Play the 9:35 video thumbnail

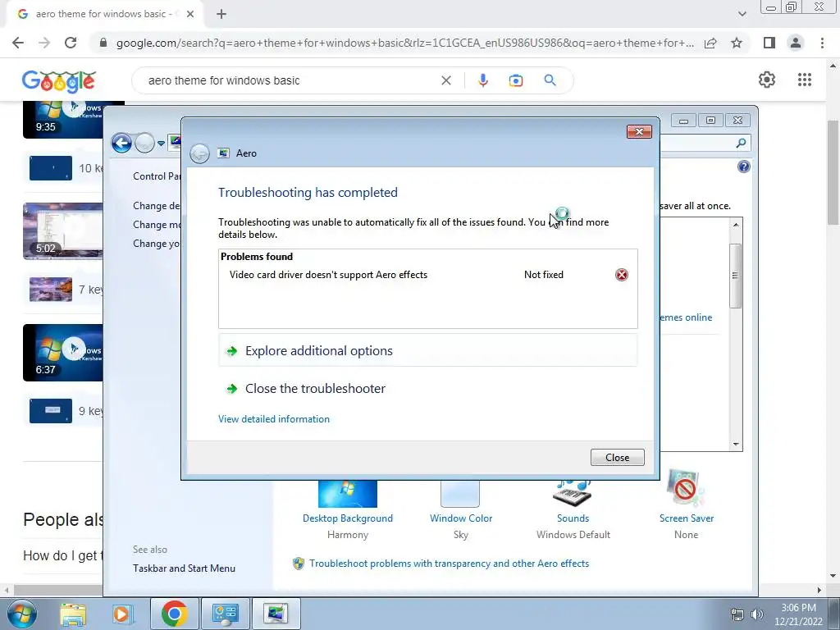62,120
